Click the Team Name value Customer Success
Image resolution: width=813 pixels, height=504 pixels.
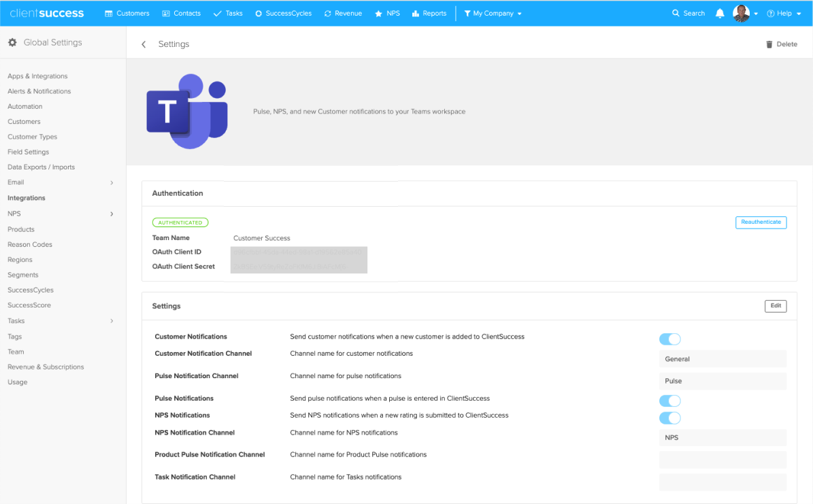261,239
